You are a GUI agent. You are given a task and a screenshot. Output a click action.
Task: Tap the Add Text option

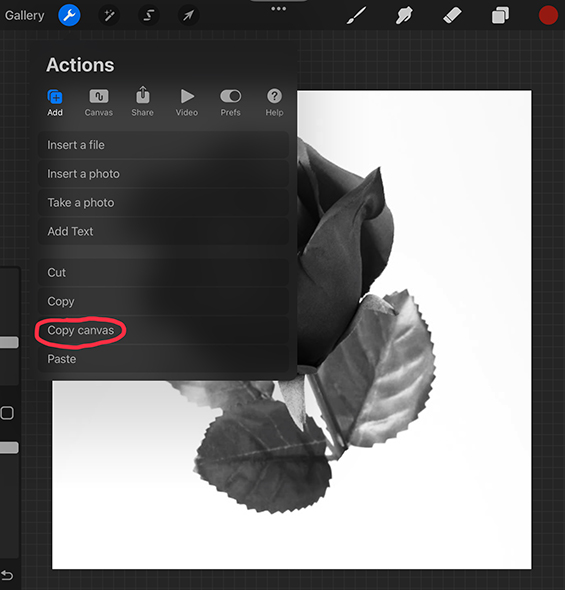(164, 231)
